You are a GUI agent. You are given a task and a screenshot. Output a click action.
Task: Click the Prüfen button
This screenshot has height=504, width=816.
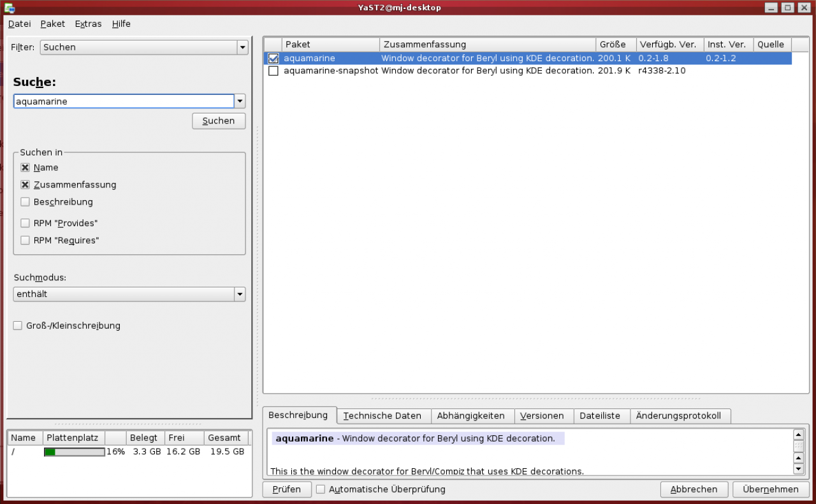tap(287, 489)
